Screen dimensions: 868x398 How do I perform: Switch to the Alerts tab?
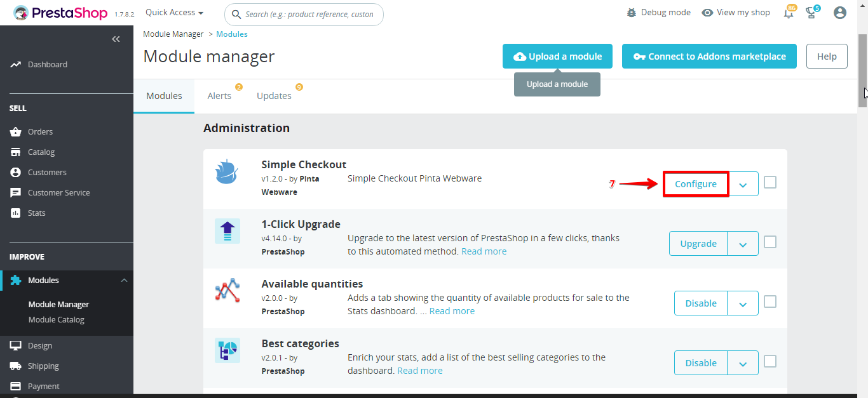(x=219, y=96)
